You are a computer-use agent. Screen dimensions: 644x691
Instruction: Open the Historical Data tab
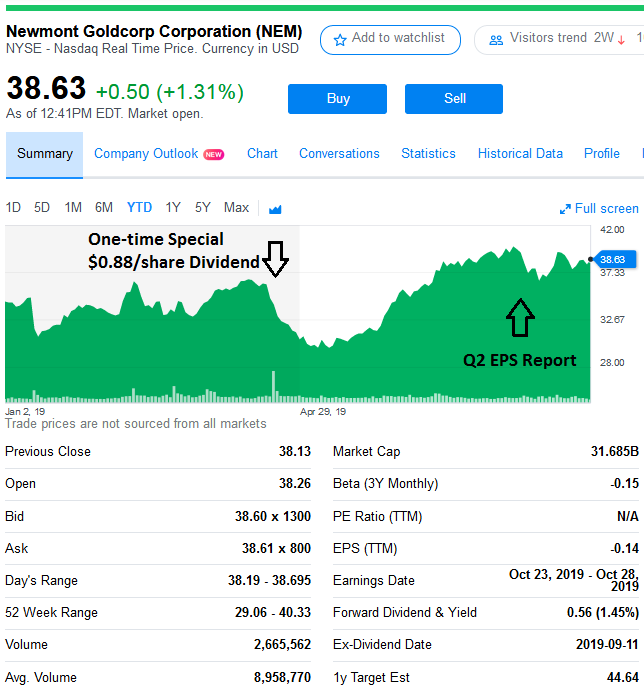(x=520, y=153)
